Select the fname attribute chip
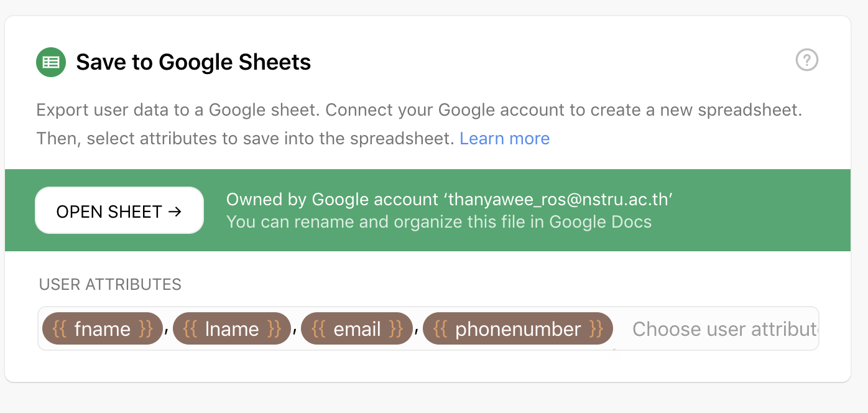The width and height of the screenshot is (868, 413). click(x=102, y=328)
